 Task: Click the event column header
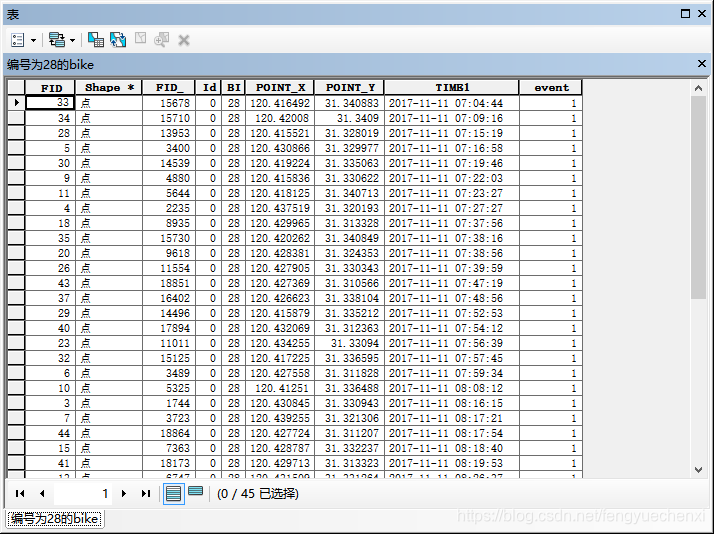pos(551,87)
